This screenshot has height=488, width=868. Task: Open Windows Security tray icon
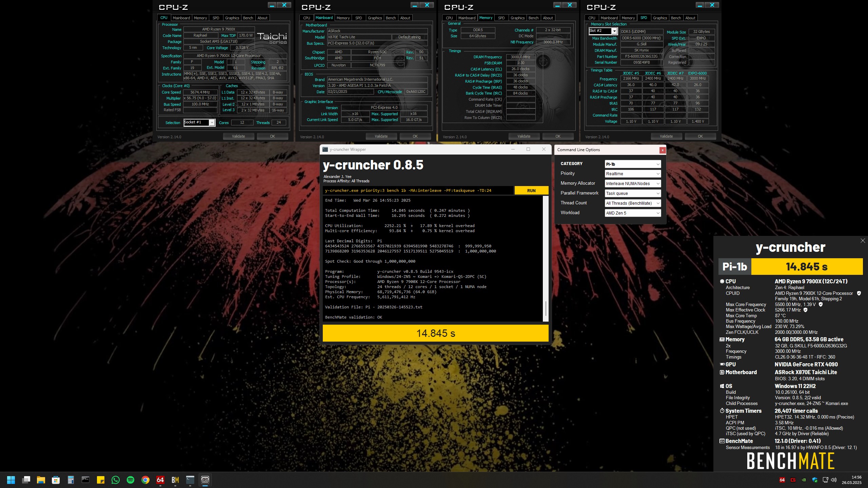point(815,480)
